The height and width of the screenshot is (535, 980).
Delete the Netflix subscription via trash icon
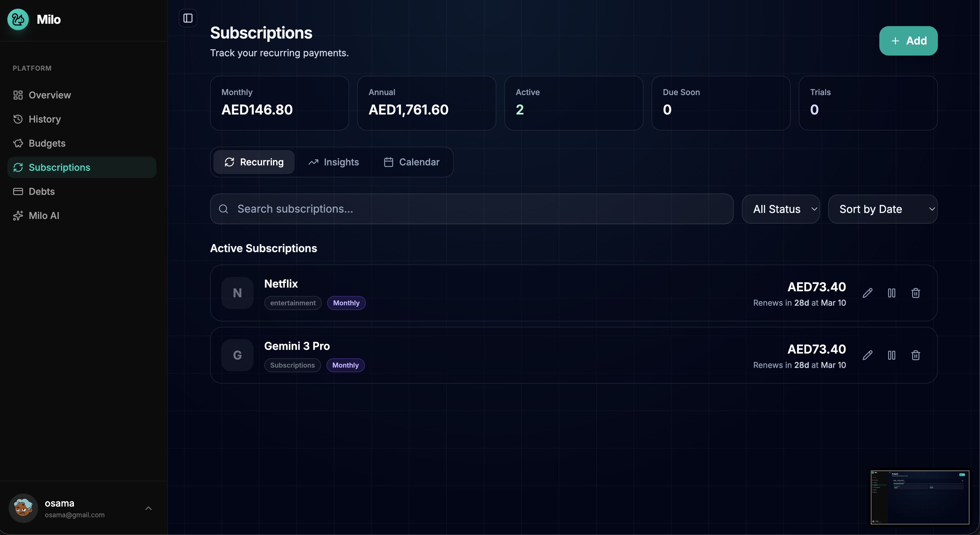pyautogui.click(x=915, y=293)
